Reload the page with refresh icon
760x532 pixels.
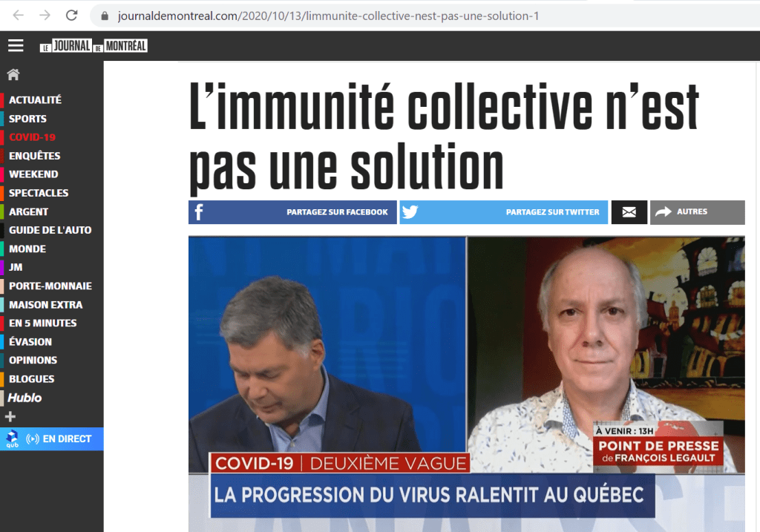(x=72, y=16)
